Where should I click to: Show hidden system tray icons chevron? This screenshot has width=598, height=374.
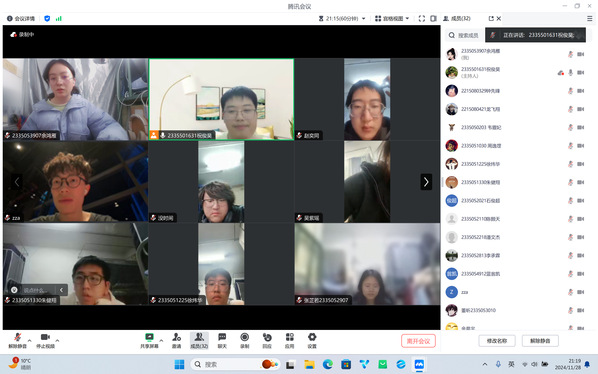point(485,364)
